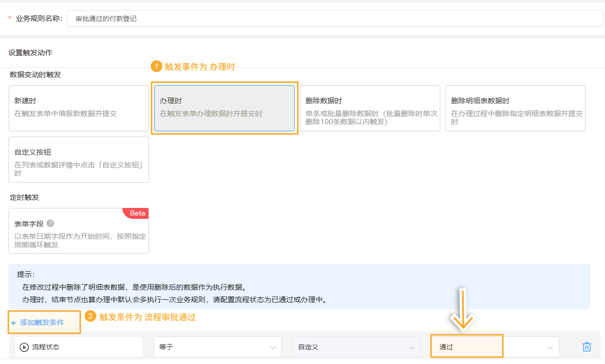This screenshot has width=605, height=364.
Task: Open the 通过 status dropdown
Action: (495, 347)
